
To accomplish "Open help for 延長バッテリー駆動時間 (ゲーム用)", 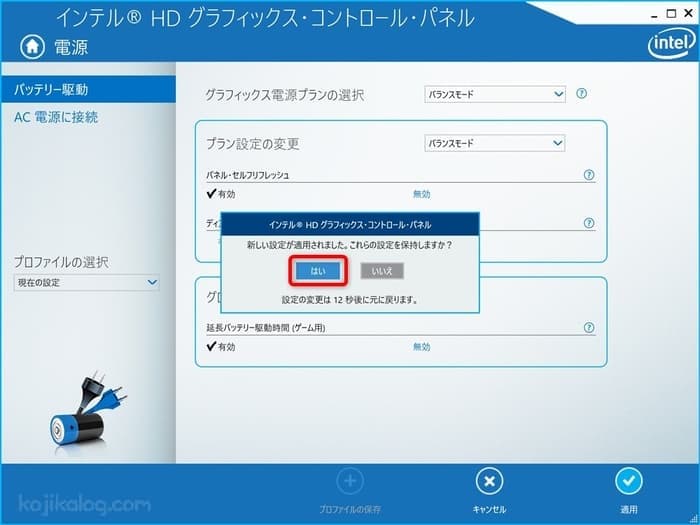I will (589, 328).
